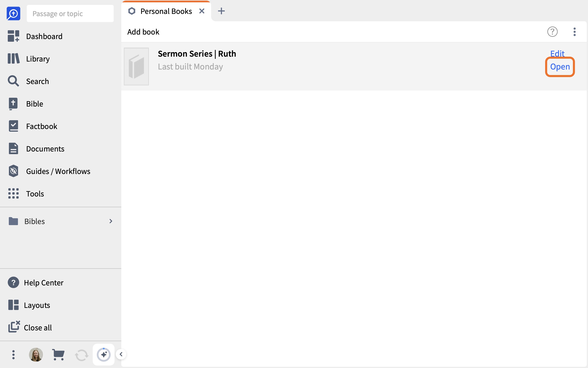Click the Add book button
588x368 pixels.
[x=143, y=32]
